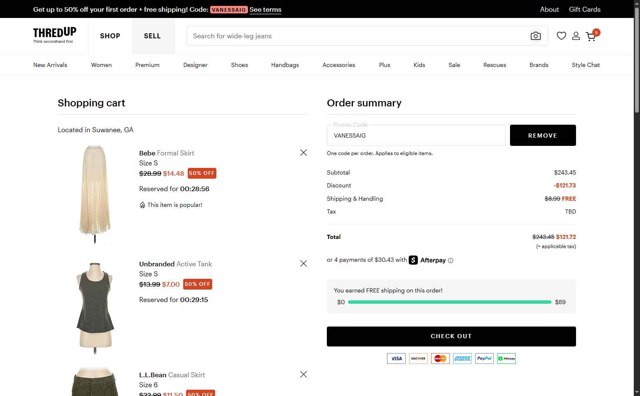Click the Mastercard payment icon
Image resolution: width=640 pixels, height=396 pixels.
[440, 358]
